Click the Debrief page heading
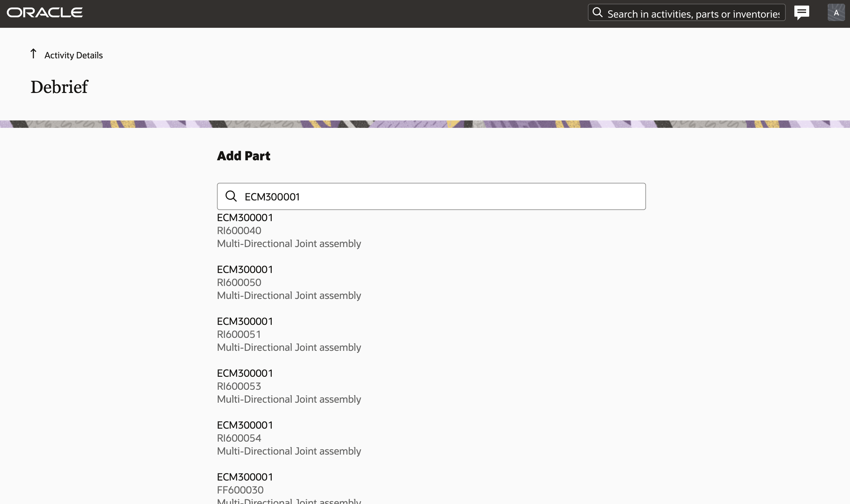This screenshot has height=504, width=850. click(59, 87)
